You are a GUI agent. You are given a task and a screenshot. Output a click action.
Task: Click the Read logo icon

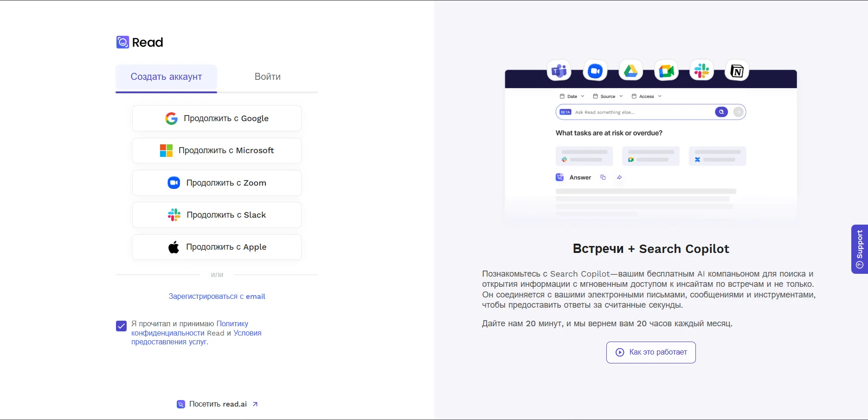[122, 42]
